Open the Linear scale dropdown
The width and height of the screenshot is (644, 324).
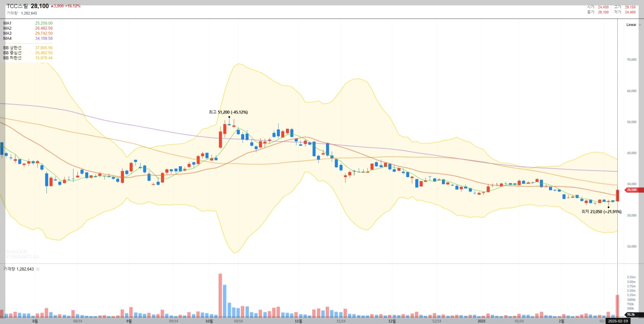(634, 25)
